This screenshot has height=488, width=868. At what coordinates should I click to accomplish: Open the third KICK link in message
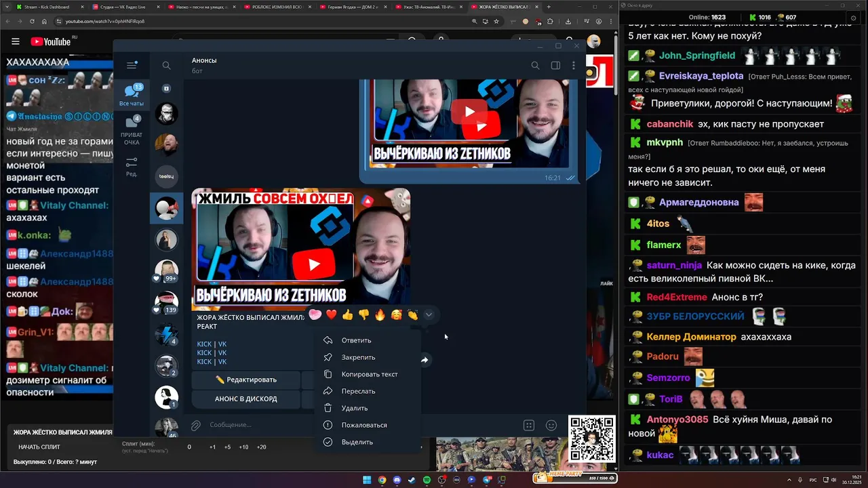point(204,362)
